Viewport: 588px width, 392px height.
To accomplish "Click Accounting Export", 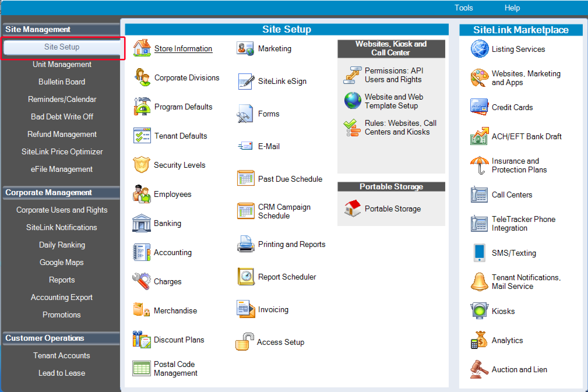I will pyautogui.click(x=62, y=297).
